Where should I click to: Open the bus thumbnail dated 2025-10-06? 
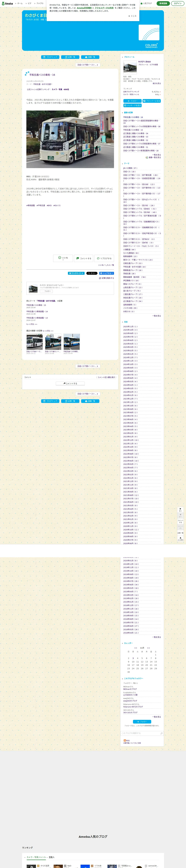(x=53, y=342)
